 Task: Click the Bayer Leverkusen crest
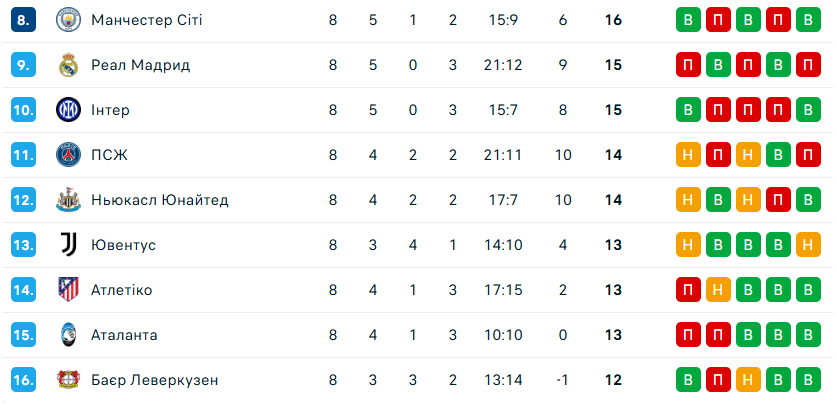tap(68, 380)
